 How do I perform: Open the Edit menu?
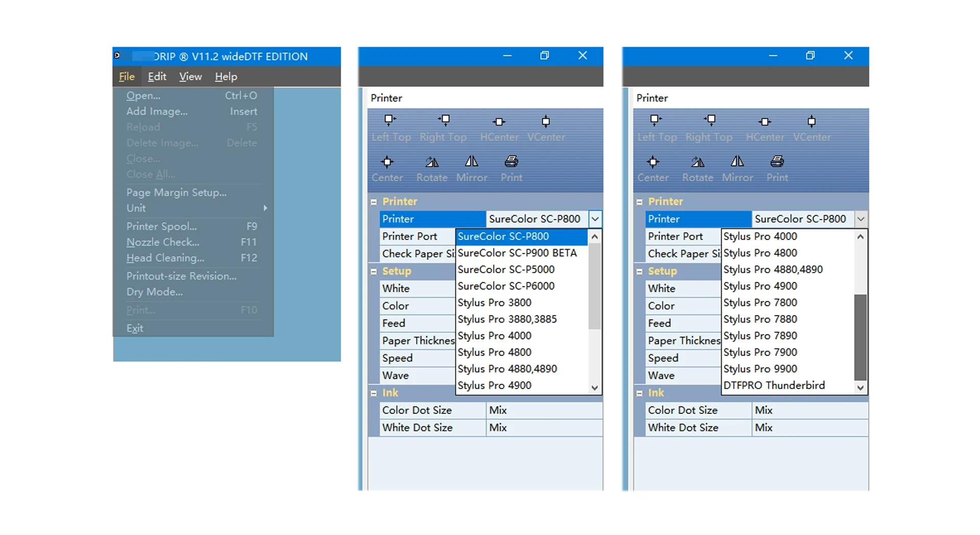[157, 77]
